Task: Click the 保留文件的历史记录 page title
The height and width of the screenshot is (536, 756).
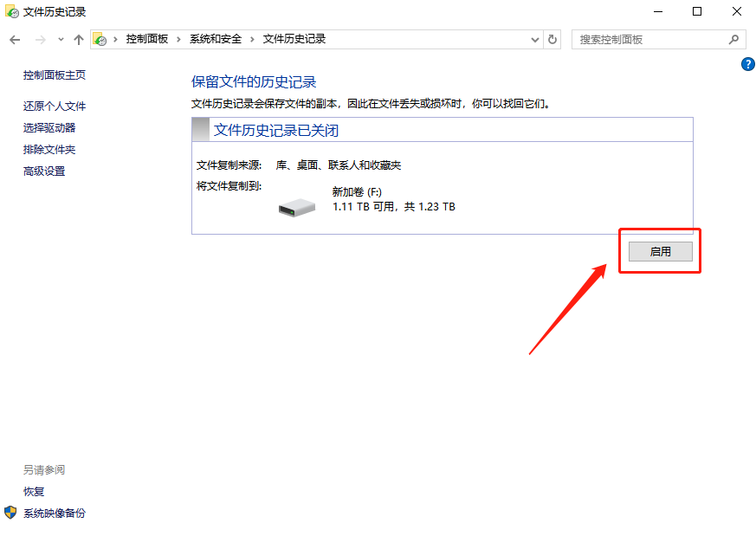Action: point(254,82)
